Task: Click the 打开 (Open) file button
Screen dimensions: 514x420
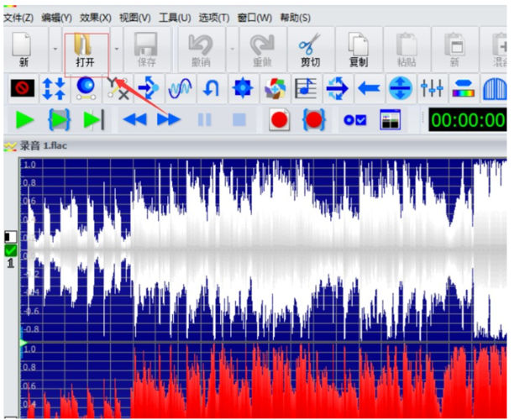Action: click(x=84, y=50)
